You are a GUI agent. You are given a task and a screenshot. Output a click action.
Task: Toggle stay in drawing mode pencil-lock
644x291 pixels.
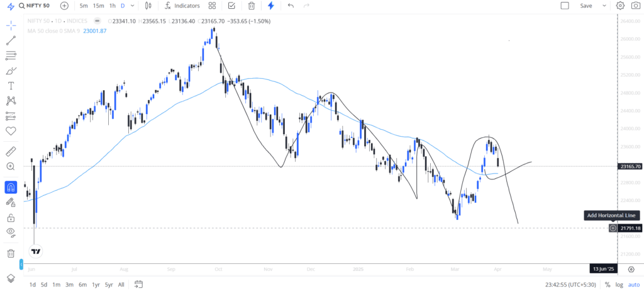(x=11, y=202)
